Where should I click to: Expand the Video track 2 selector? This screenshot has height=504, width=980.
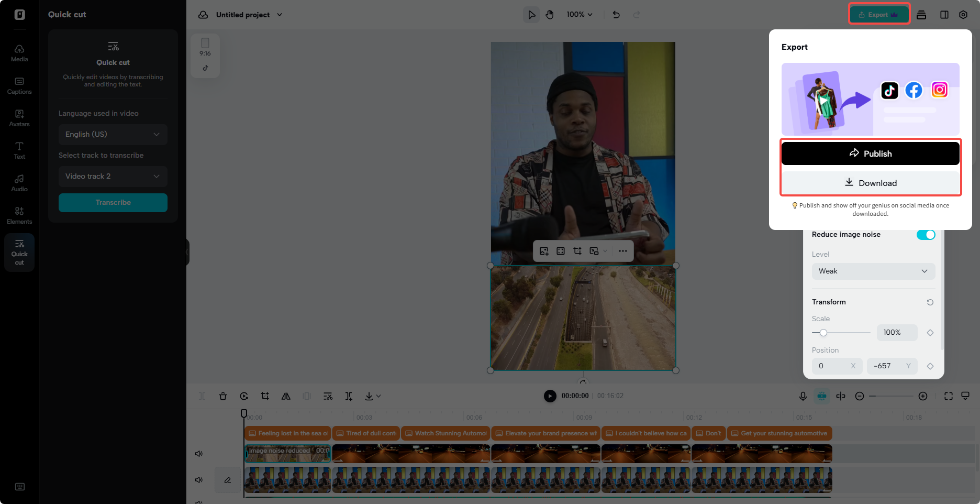113,176
